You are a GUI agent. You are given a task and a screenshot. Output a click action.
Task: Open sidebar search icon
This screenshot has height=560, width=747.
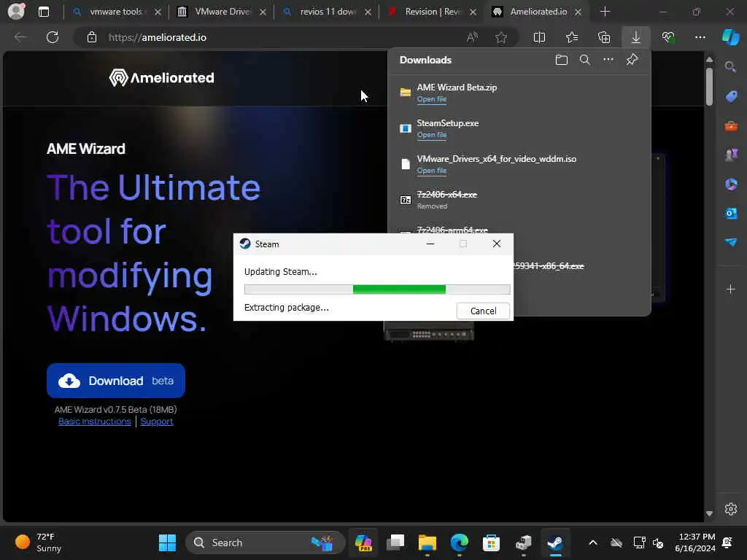(x=730, y=67)
